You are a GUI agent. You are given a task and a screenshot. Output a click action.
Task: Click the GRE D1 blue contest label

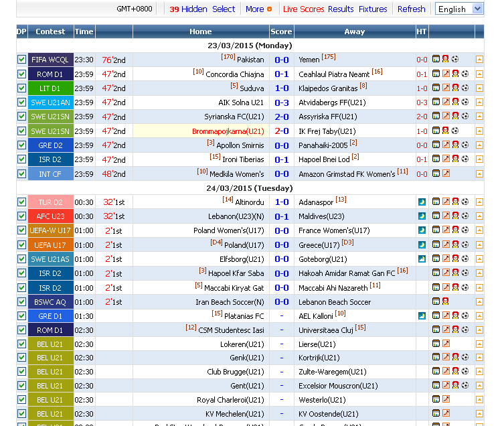(50, 316)
